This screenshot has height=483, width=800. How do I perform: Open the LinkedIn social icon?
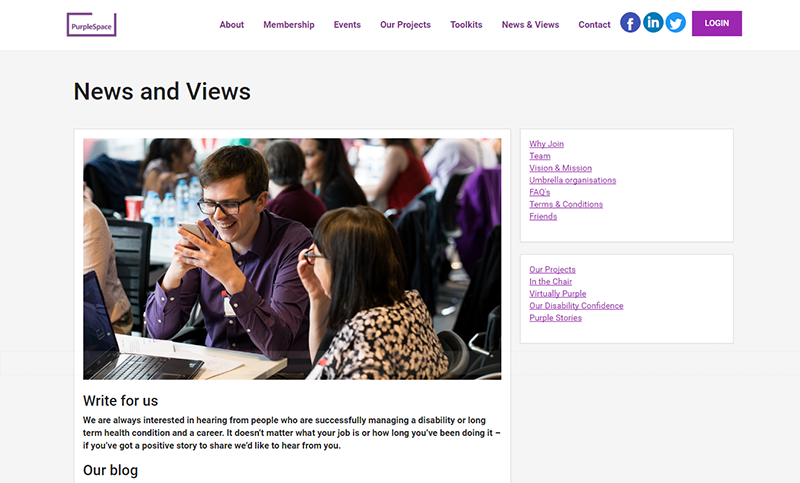(653, 23)
